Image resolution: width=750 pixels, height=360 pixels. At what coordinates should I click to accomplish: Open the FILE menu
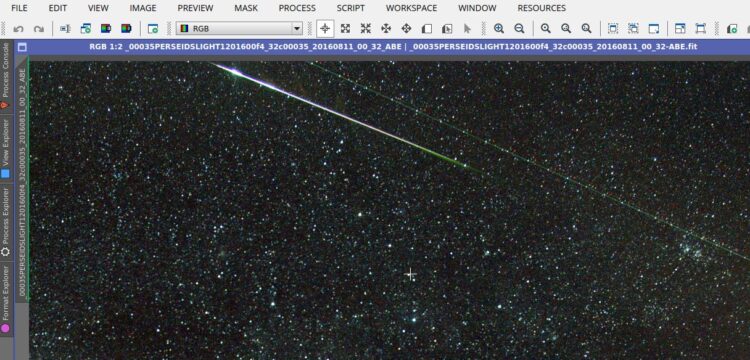[19, 8]
